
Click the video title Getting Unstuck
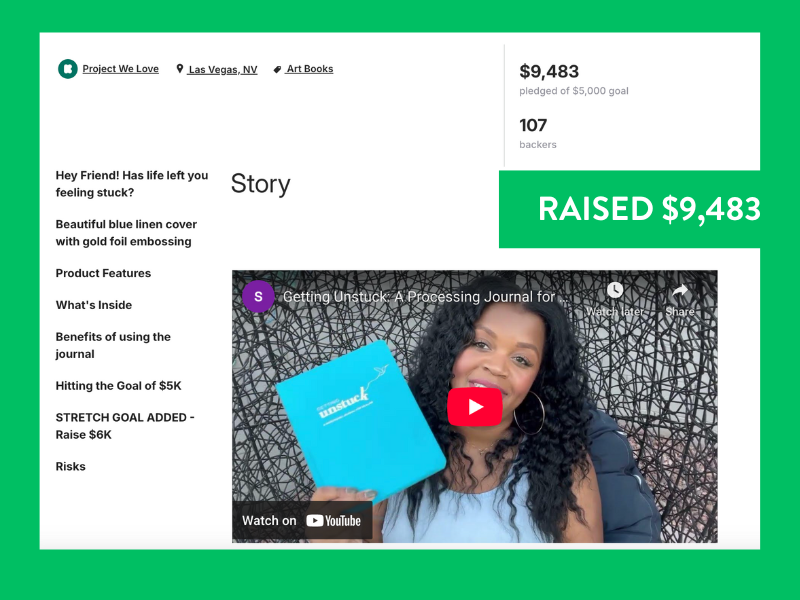click(x=424, y=297)
